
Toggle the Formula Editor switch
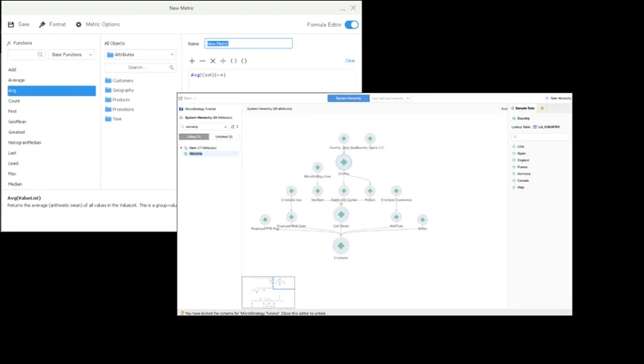(x=351, y=25)
